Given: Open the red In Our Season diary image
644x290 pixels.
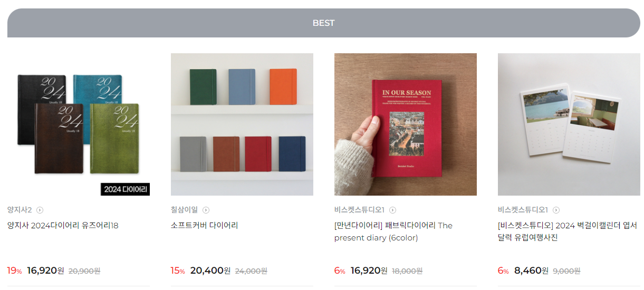Looking at the screenshot, I should (406, 124).
